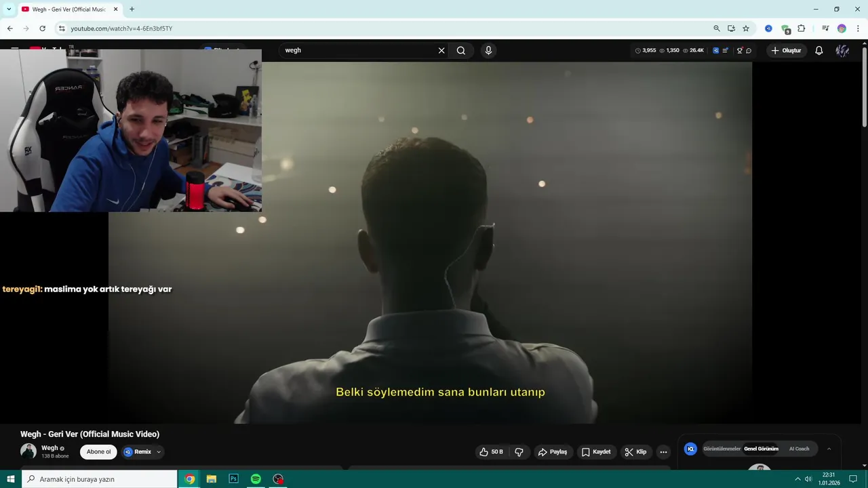Reload the YouTube page

42,28
